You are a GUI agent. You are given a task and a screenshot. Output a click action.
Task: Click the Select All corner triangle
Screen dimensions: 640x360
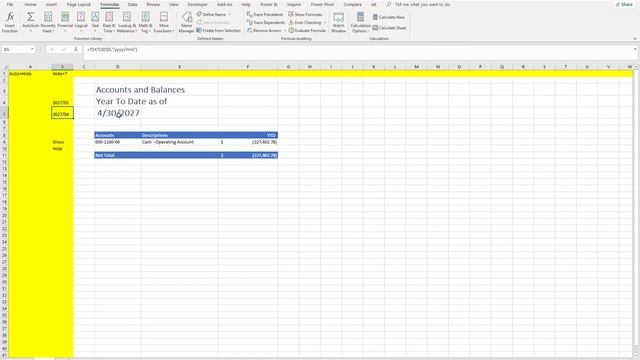point(4,67)
